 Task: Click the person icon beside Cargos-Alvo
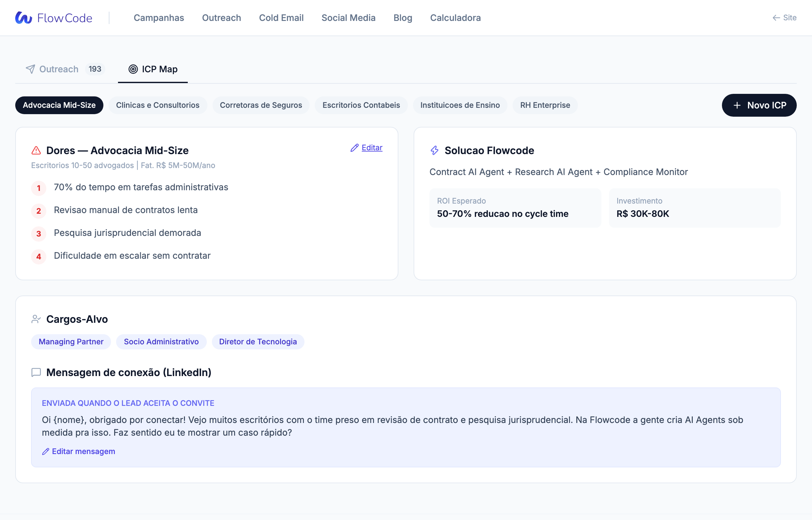(36, 319)
